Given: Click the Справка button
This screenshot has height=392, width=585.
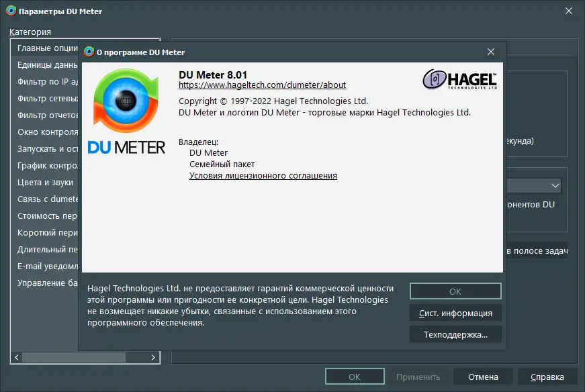Looking at the screenshot, I should (547, 377).
